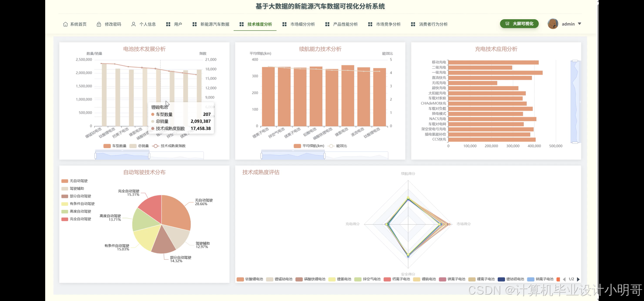Screen dimensions: 644x301
Task: Click the CCS快充 horizontal bar
Action: tap(492, 139)
